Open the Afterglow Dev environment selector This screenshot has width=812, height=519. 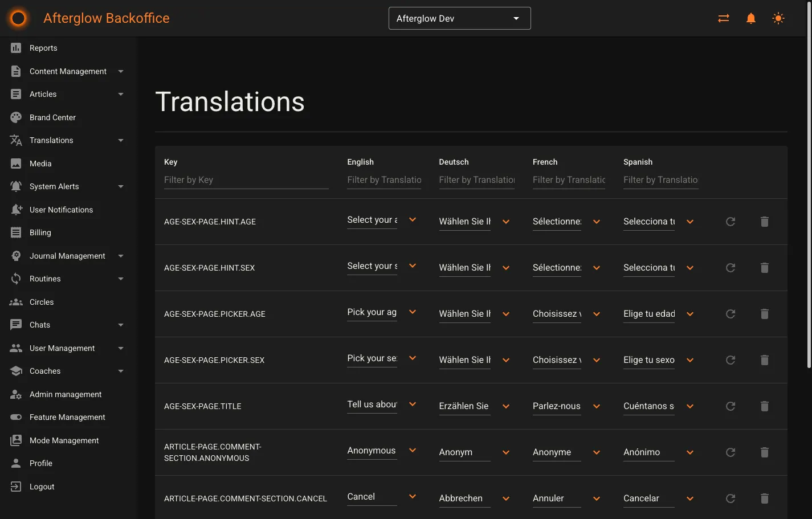click(459, 18)
